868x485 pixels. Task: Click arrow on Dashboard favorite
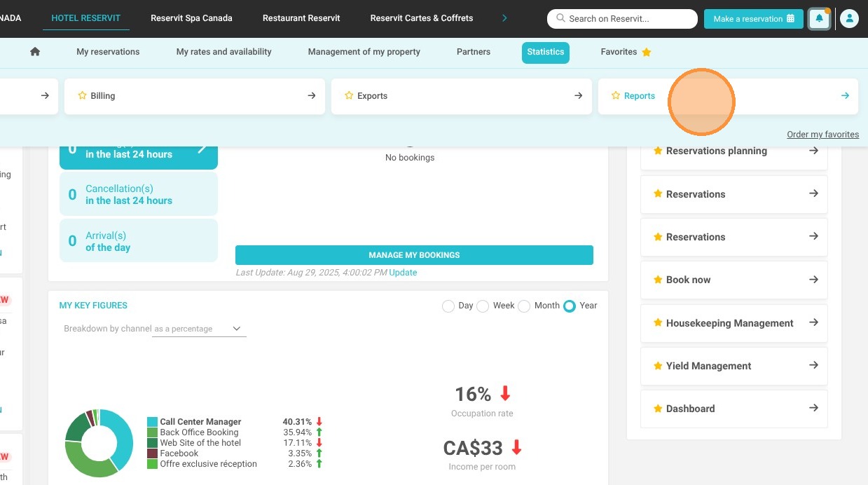(813, 408)
